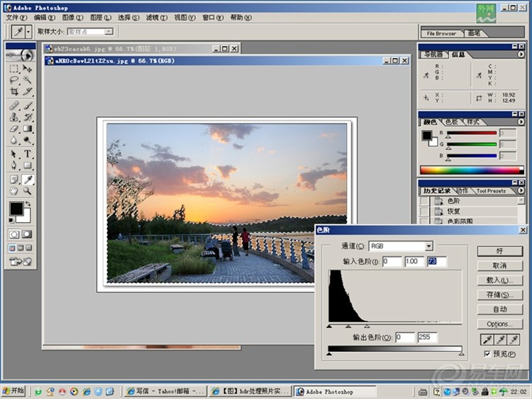Screen dimensions: 532x399
Task: Select the Zoom tool
Action: click(x=28, y=191)
